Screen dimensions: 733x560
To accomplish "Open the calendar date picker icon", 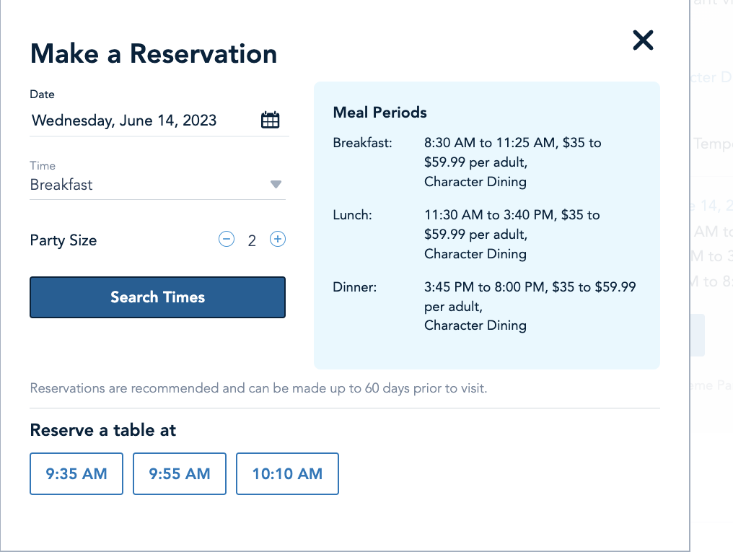I will (x=270, y=121).
